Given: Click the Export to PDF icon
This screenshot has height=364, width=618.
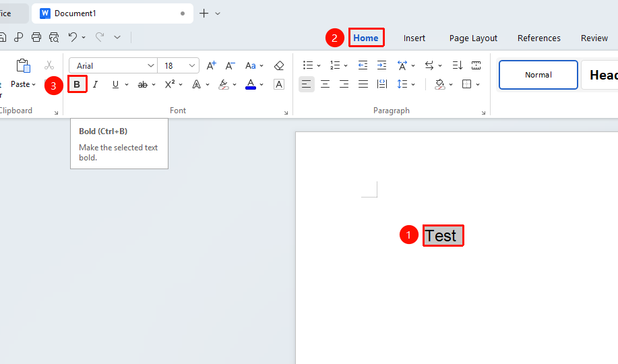Looking at the screenshot, I should click(18, 37).
